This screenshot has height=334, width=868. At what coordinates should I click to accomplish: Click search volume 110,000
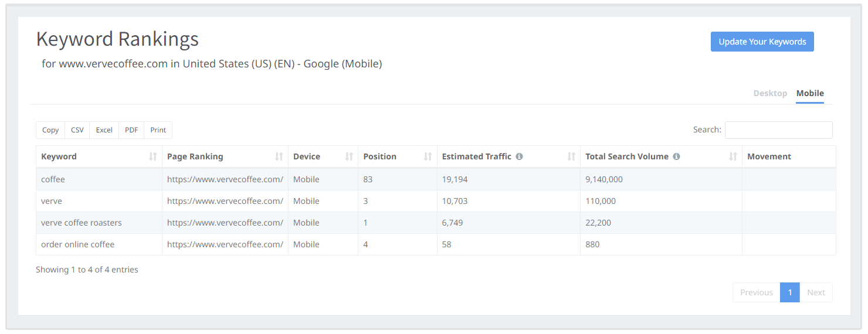(601, 201)
